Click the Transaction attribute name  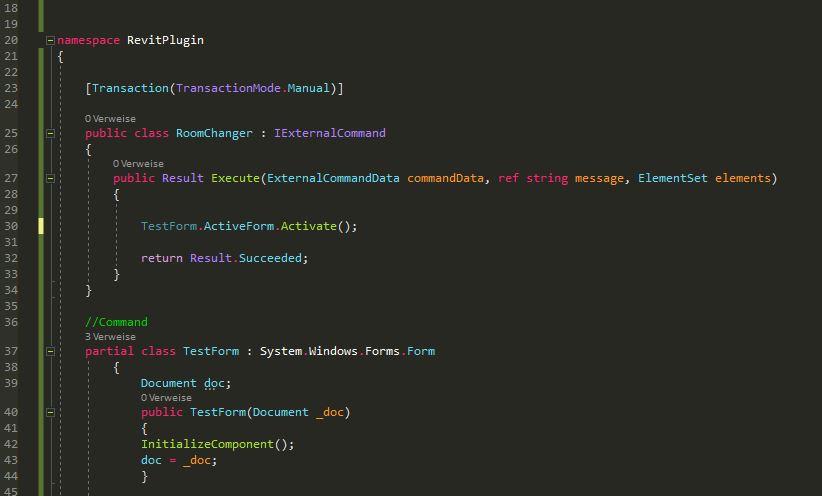click(130, 88)
